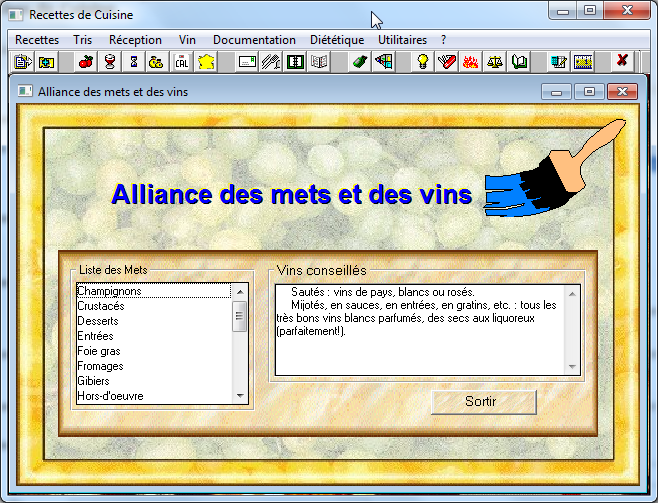Image resolution: width=658 pixels, height=503 pixels.
Task: Click the fork and knife toolbar icon
Action: [271, 62]
